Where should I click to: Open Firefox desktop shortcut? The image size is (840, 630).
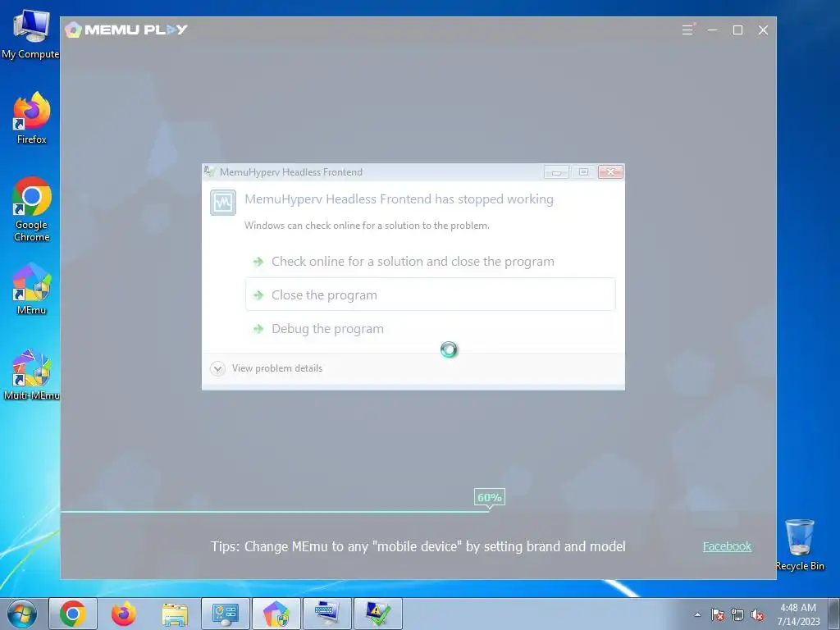coord(31,118)
